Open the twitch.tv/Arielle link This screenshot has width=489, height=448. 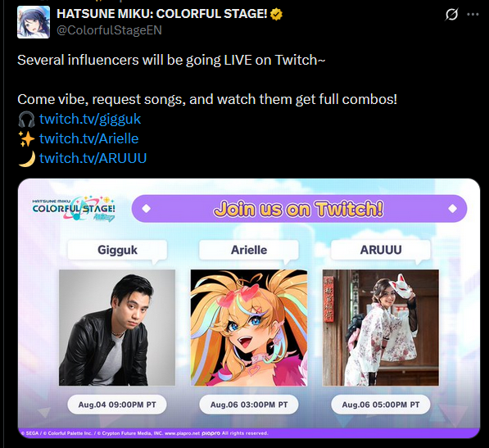pyautogui.click(x=89, y=138)
